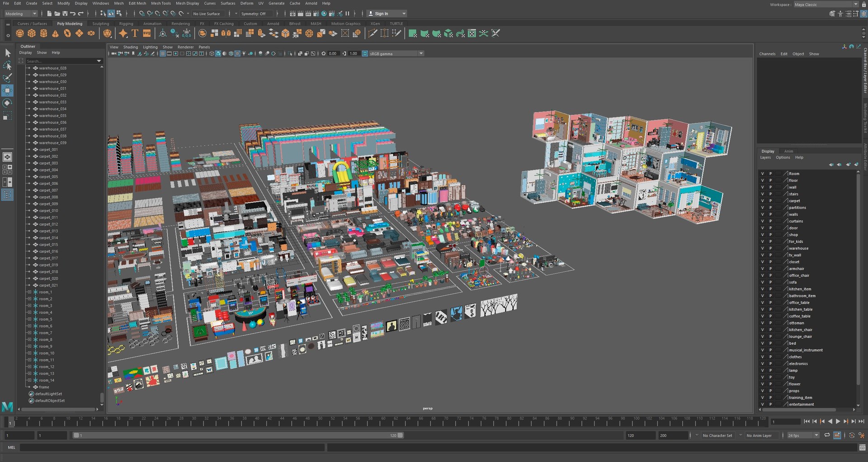Image resolution: width=868 pixels, height=462 pixels.
Task: Create a polygon disc from the shelf
Action: 91,33
